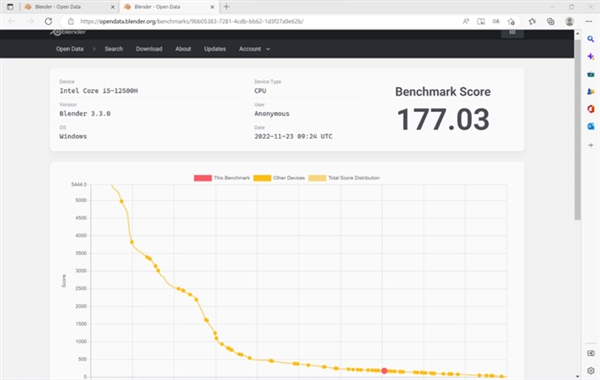Toggle Other Devices orange legend swatch
600x380 pixels.
coord(262,178)
